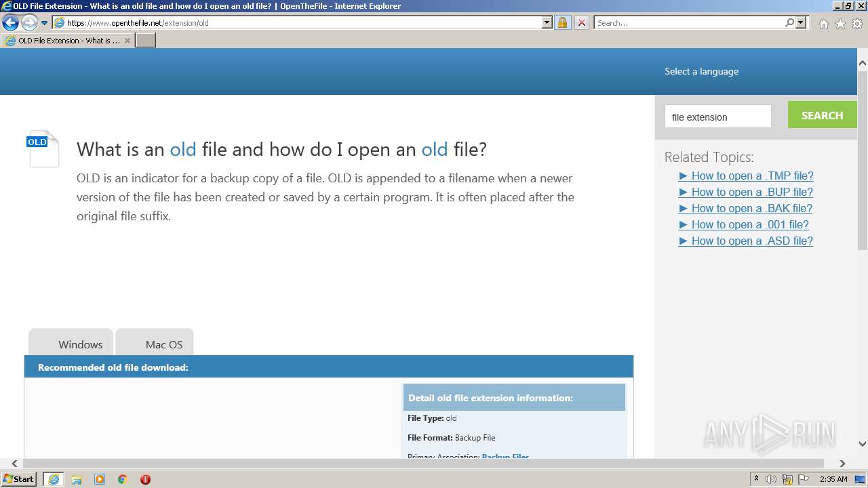Click the security lock icon
The height and width of the screenshot is (488, 868).
[x=562, y=22]
